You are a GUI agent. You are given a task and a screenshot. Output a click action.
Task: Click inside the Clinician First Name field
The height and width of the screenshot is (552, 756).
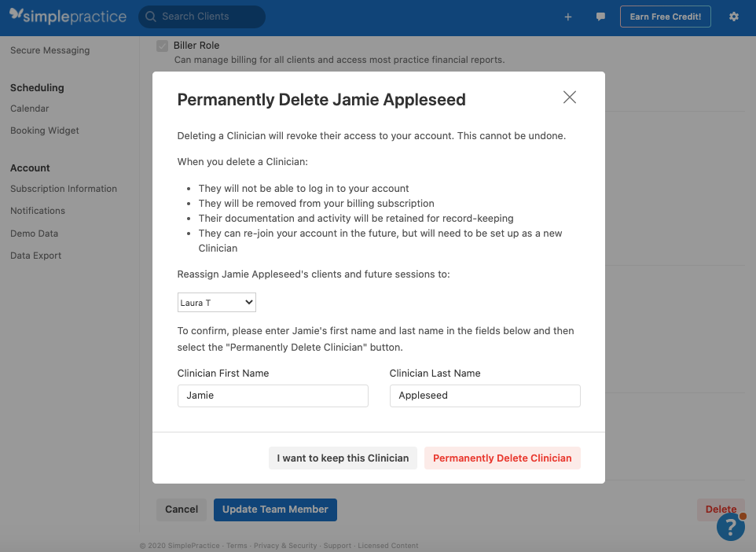[x=272, y=396]
